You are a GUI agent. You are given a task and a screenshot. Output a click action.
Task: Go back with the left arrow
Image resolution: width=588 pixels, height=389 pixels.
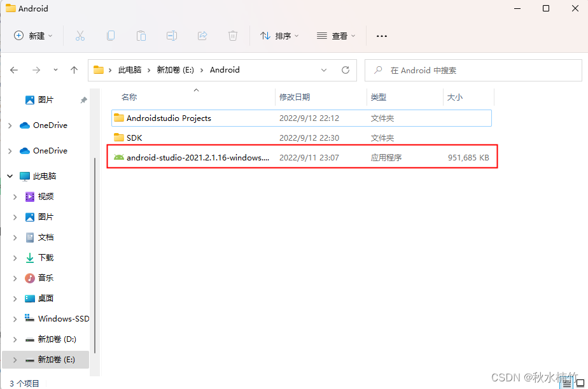click(x=14, y=70)
